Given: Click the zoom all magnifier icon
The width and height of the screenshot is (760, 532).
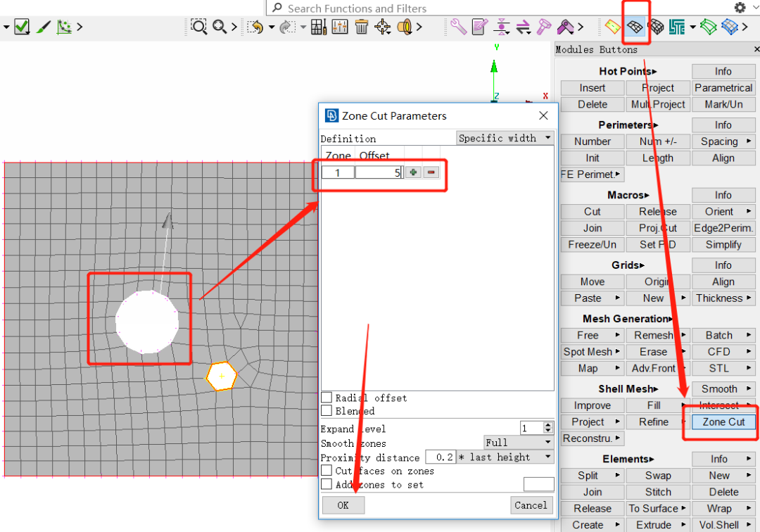Looking at the screenshot, I should click(x=220, y=27).
